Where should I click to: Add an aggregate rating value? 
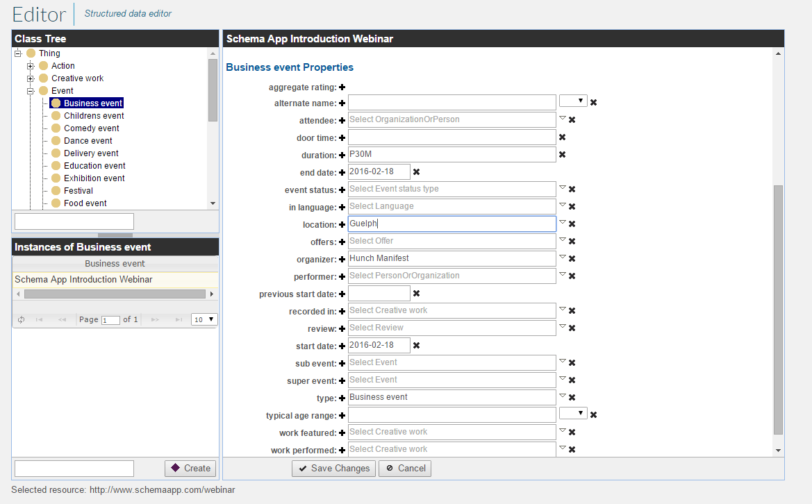tap(341, 87)
